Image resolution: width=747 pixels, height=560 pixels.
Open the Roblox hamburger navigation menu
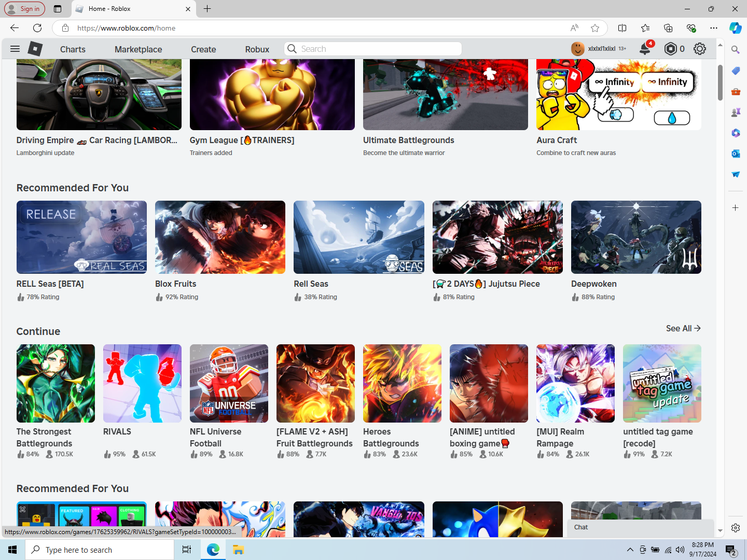15,49
